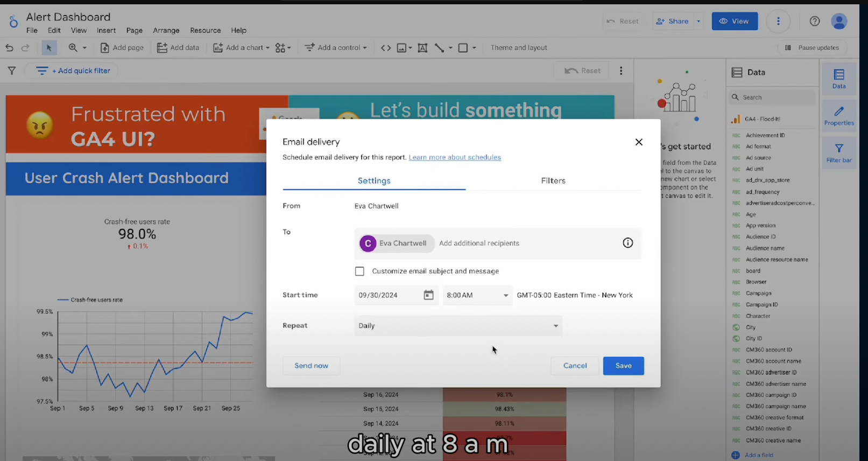Select the Settings tab in dialog
The image size is (868, 461).
374,181
